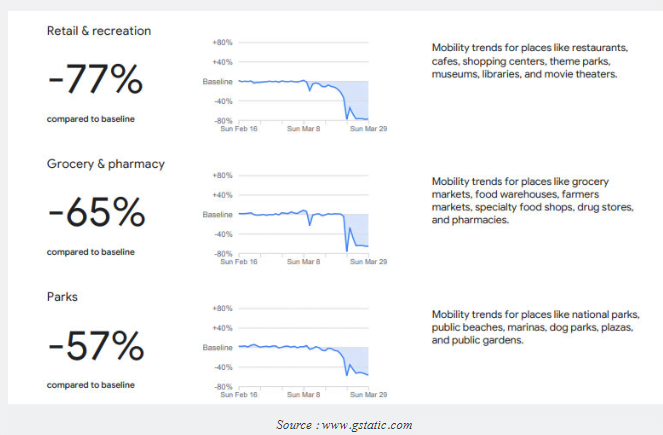The image size is (663, 435).
Task: Click "compared to baseline" under -65%
Action: point(90,252)
